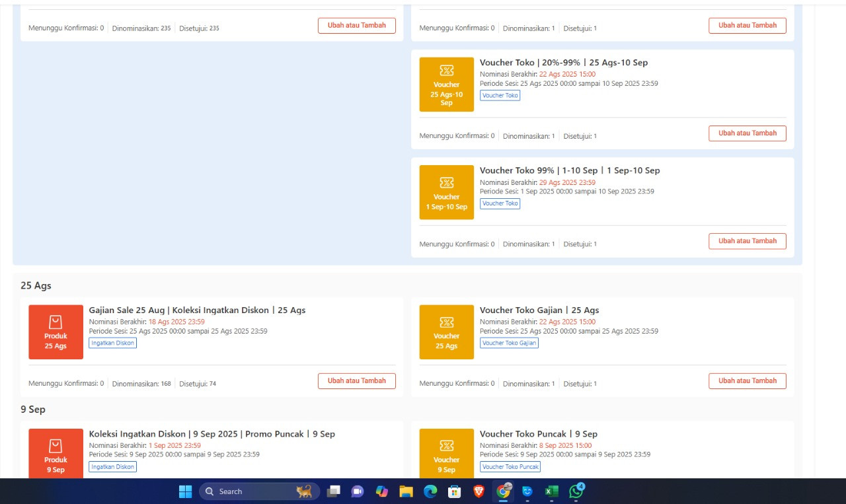Switch to Excel from the taskbar

click(x=551, y=491)
